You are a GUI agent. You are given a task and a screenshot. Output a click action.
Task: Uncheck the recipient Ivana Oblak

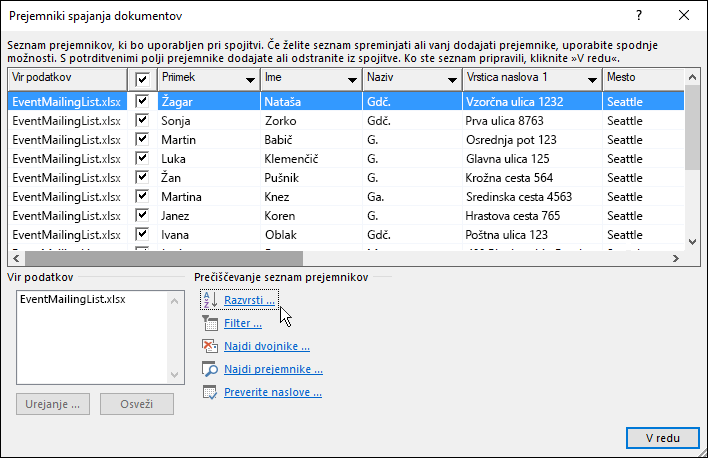[142, 234]
